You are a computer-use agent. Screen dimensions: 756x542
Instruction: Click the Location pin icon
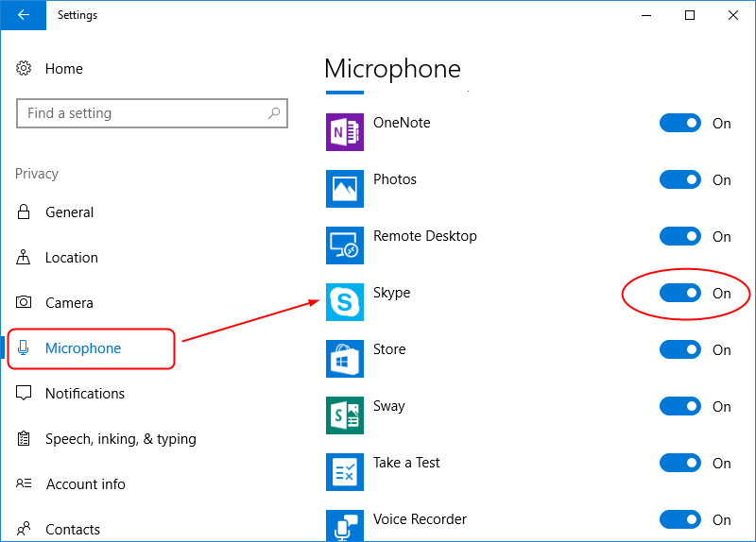pyautogui.click(x=23, y=257)
